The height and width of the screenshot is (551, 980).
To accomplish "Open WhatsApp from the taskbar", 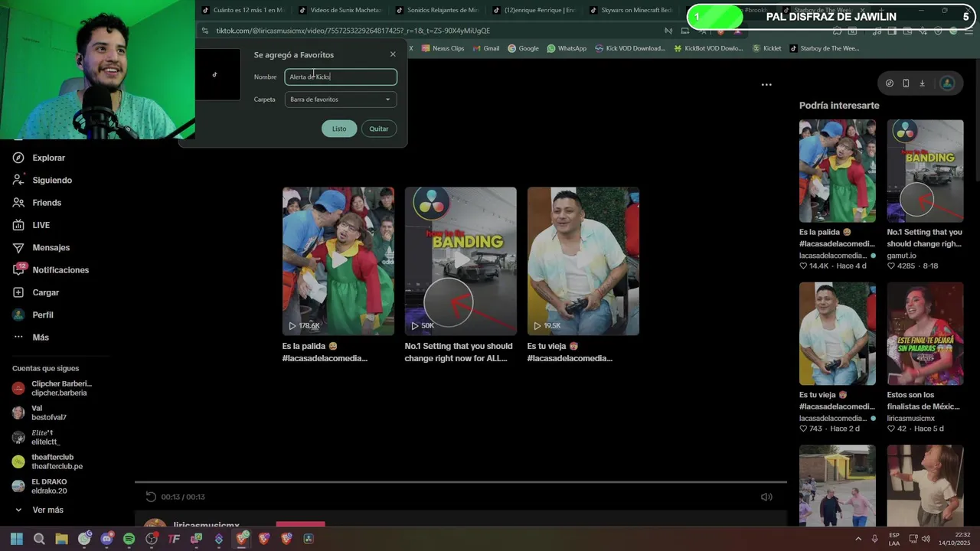I will point(84,539).
